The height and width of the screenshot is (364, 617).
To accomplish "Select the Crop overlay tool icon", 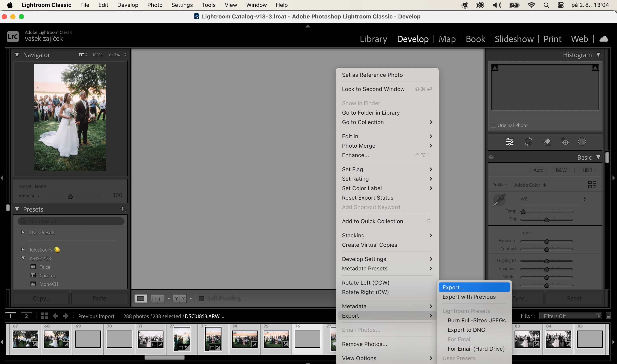I will tap(528, 141).
